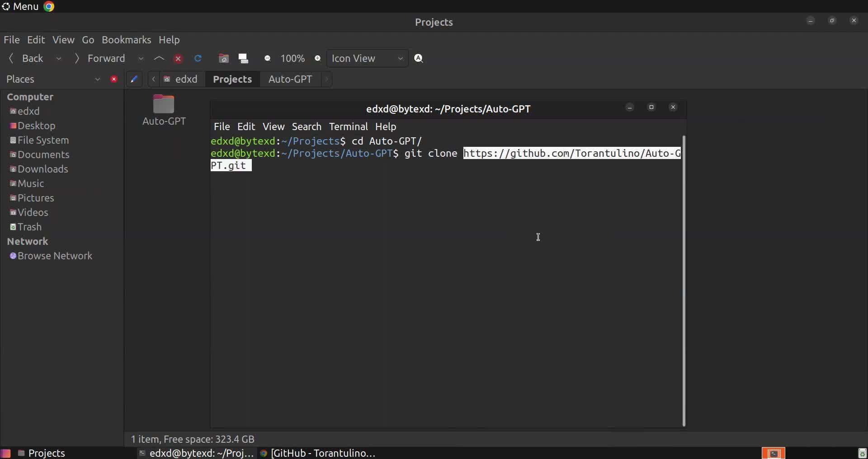Open the terminal Help menu

coord(386,126)
